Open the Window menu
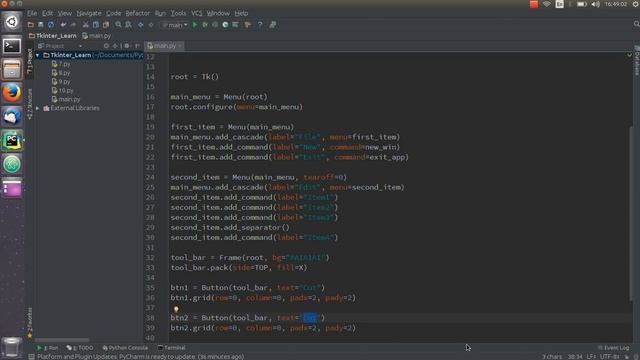This screenshot has height=360, width=640. (x=218, y=13)
